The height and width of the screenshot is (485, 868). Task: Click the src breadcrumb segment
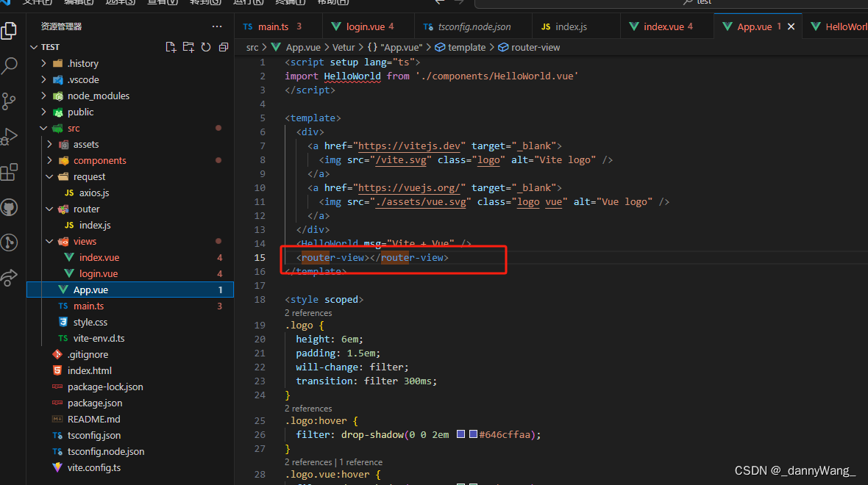coord(252,48)
